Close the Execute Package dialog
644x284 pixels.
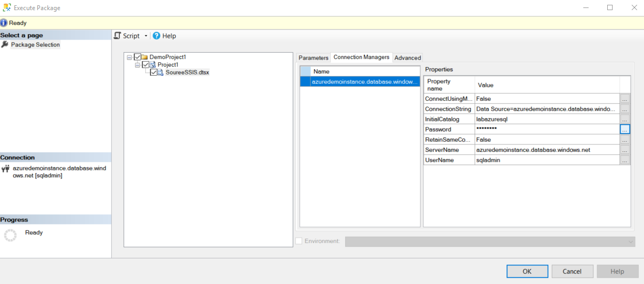point(634,7)
